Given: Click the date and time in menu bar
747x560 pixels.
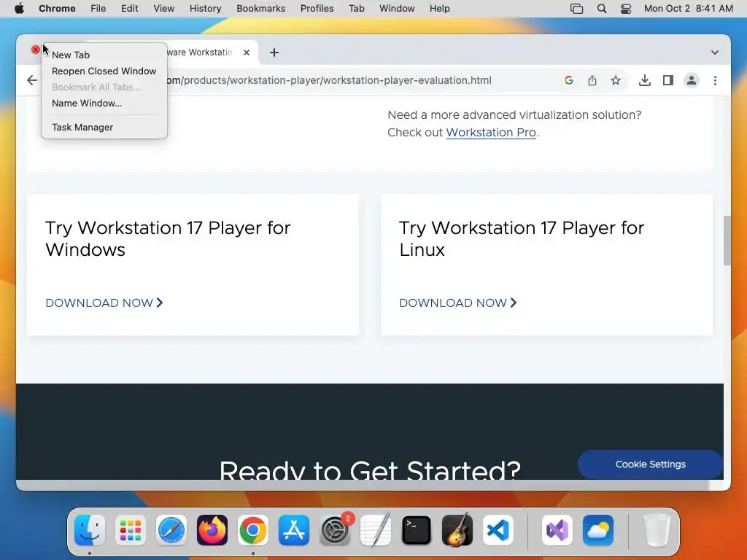Looking at the screenshot, I should pyautogui.click(x=689, y=9).
